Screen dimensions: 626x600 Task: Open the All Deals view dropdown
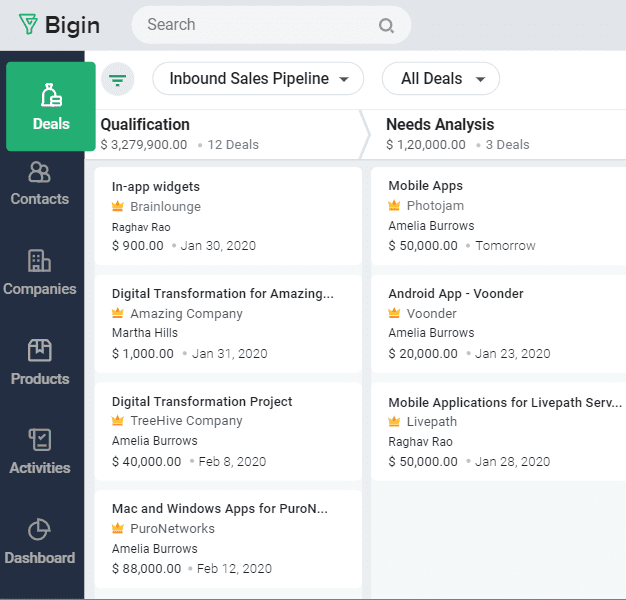[440, 79]
